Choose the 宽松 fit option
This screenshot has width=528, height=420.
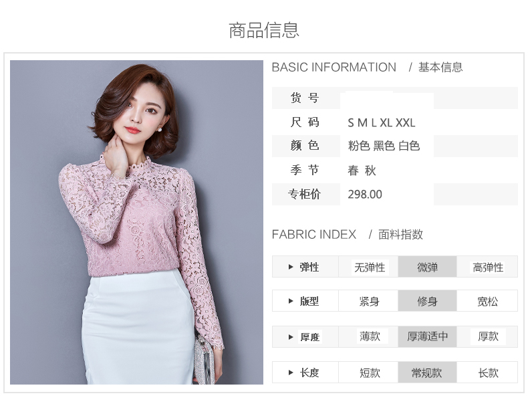[x=488, y=301]
